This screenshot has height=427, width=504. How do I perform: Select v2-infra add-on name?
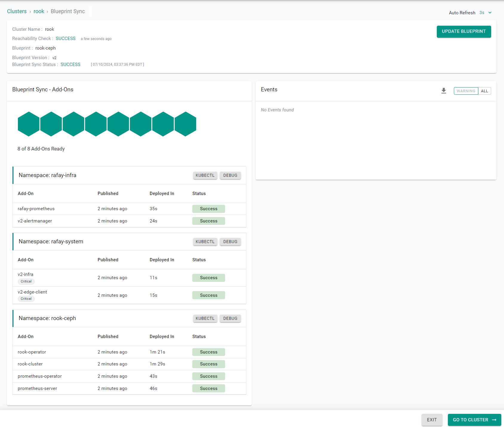(26, 274)
